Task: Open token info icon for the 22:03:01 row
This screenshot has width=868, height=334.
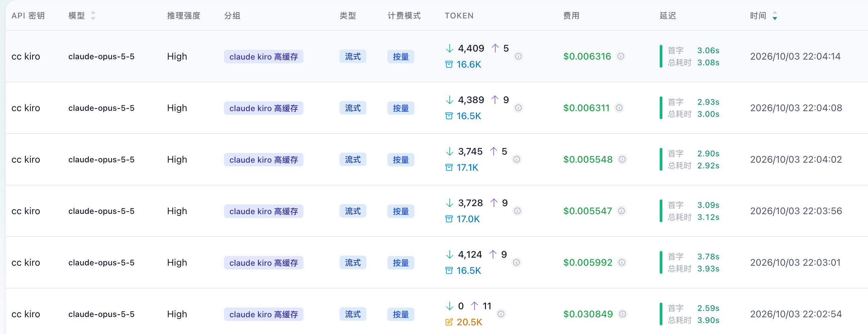Action: [516, 262]
